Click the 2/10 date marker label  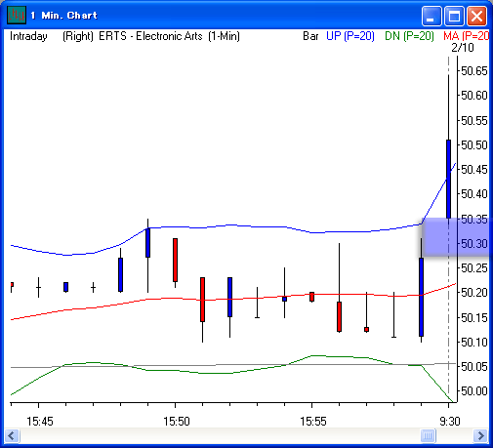463,48
